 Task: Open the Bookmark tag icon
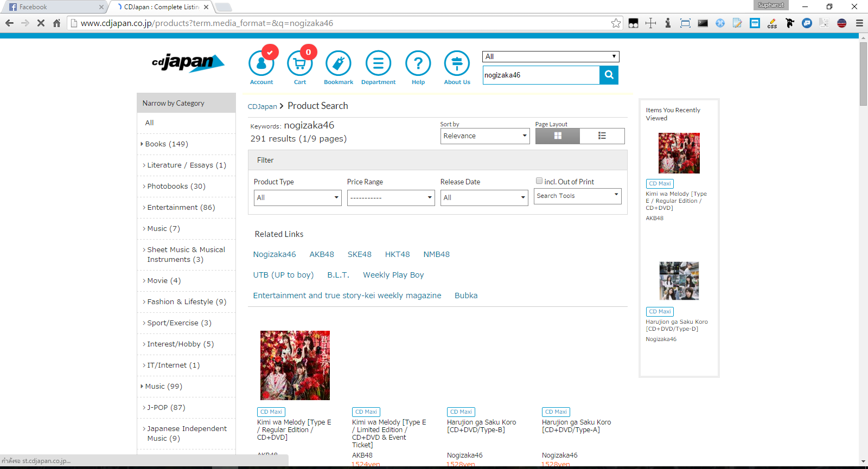pos(339,63)
